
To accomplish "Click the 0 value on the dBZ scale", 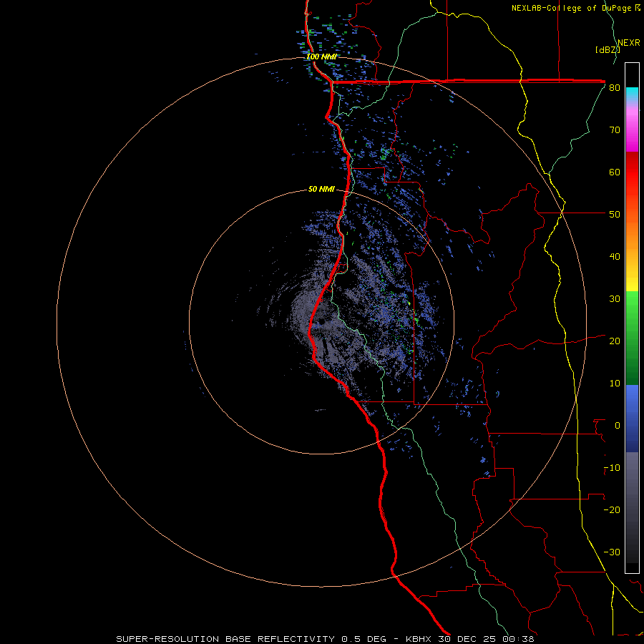I will (x=618, y=426).
